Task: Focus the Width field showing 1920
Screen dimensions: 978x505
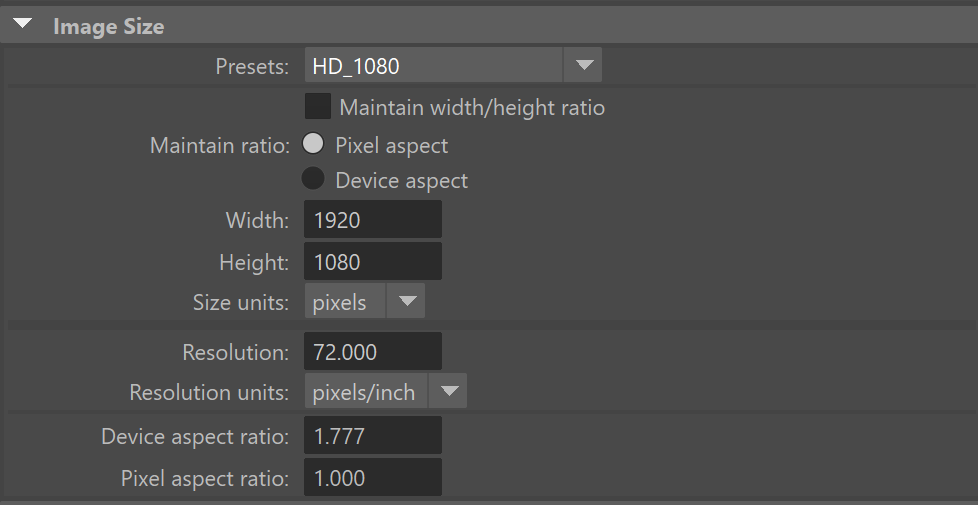Action: [x=373, y=220]
